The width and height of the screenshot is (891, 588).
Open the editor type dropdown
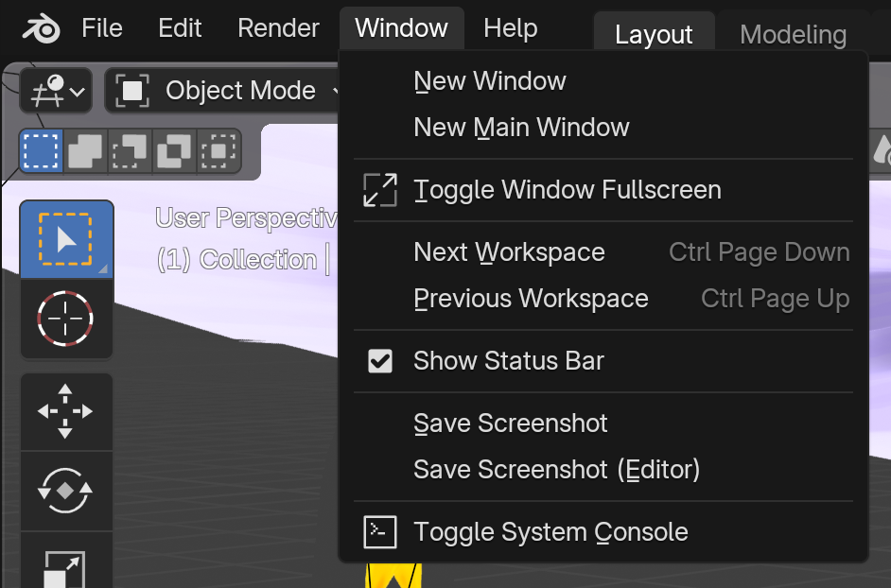tap(56, 91)
